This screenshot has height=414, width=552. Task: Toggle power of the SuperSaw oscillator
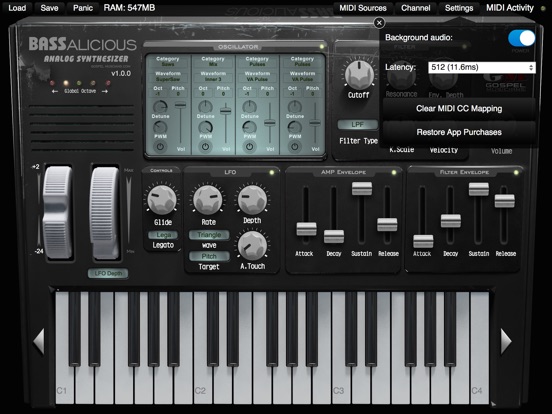pos(160,147)
